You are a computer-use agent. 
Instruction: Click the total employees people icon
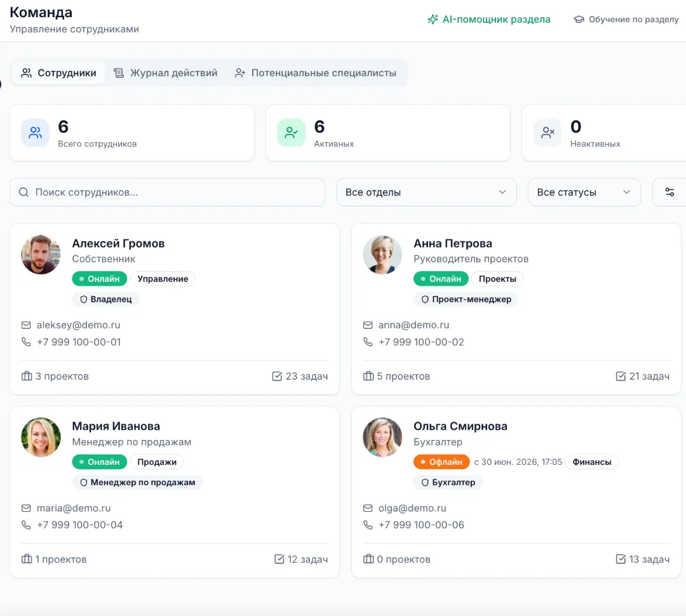35,133
